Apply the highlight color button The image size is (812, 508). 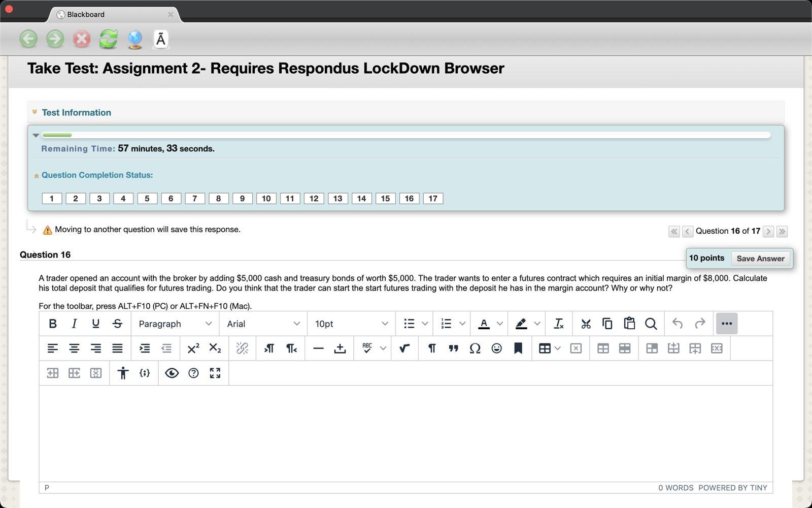coord(521,324)
